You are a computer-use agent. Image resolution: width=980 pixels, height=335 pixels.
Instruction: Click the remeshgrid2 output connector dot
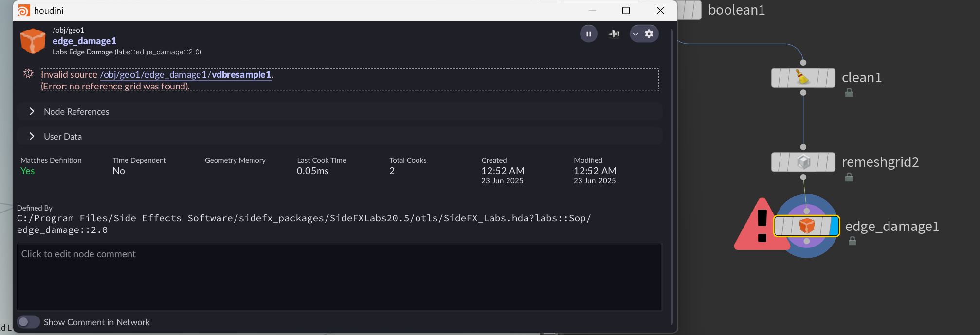click(803, 177)
